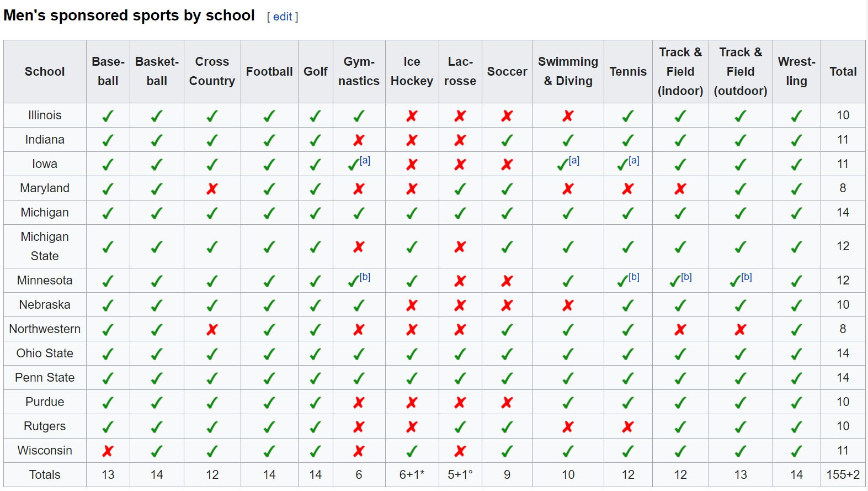This screenshot has height=491, width=868.
Task: Click the Totals row label
Action: coord(45,475)
